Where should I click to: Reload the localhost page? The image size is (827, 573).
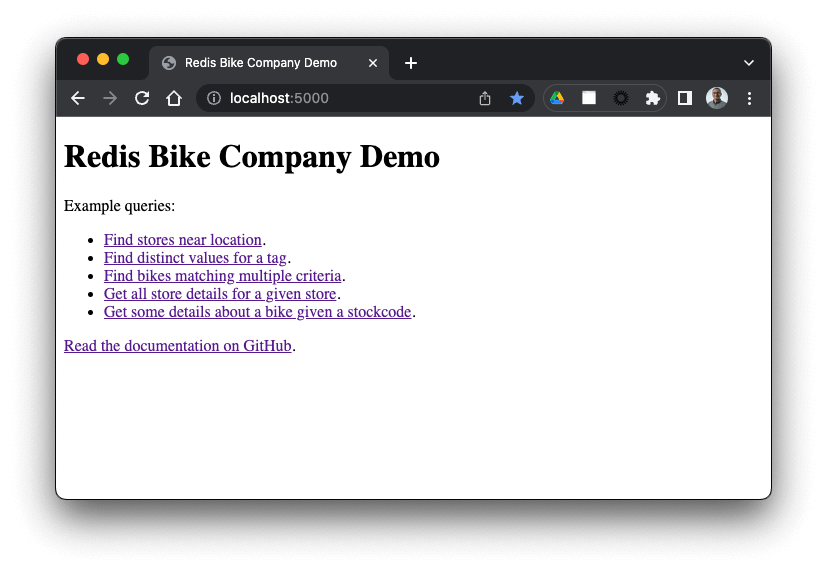pyautogui.click(x=142, y=98)
